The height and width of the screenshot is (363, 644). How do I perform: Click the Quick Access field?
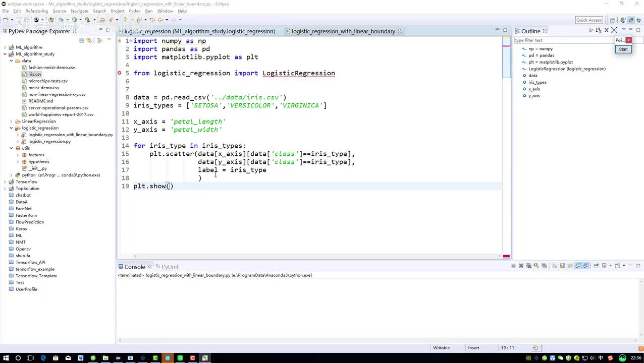pos(589,20)
